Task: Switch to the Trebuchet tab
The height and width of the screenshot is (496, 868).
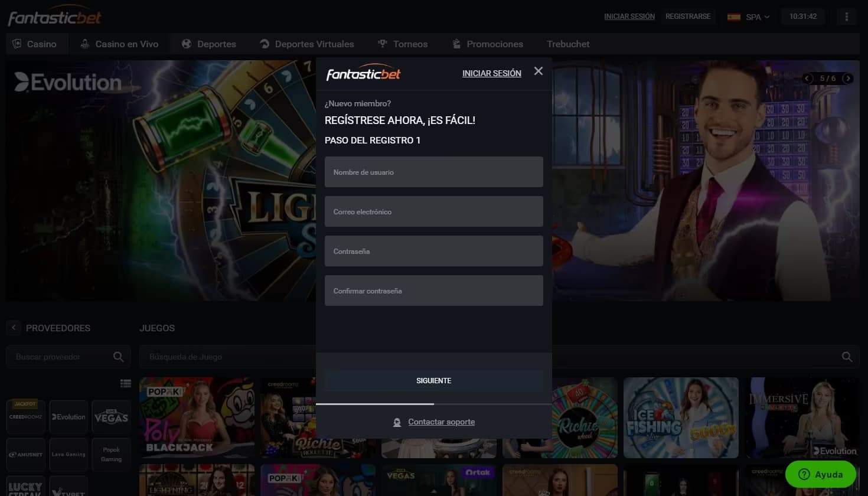Action: click(567, 43)
